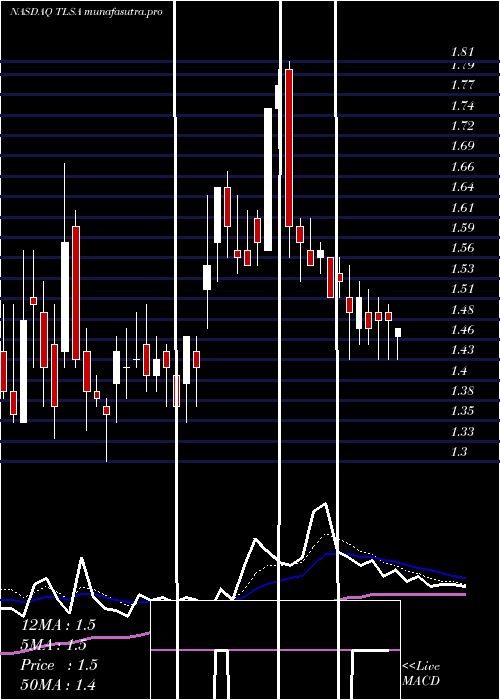This screenshot has width=500, height=700.
Task: Click the 5MA : 1.5 indicator label
Action: (x=54, y=645)
